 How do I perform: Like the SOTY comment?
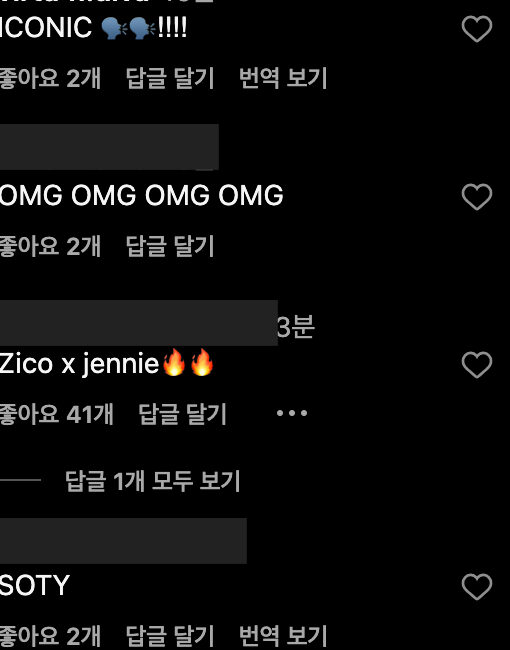[477, 587]
